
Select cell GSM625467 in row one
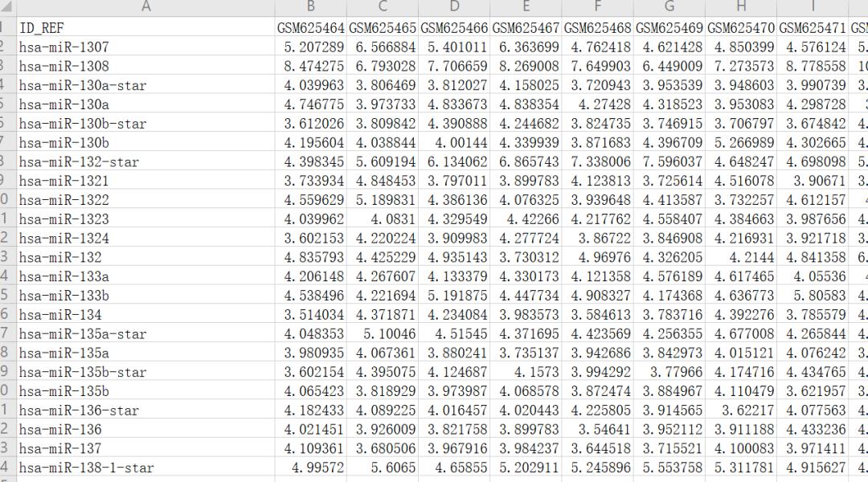(526, 27)
